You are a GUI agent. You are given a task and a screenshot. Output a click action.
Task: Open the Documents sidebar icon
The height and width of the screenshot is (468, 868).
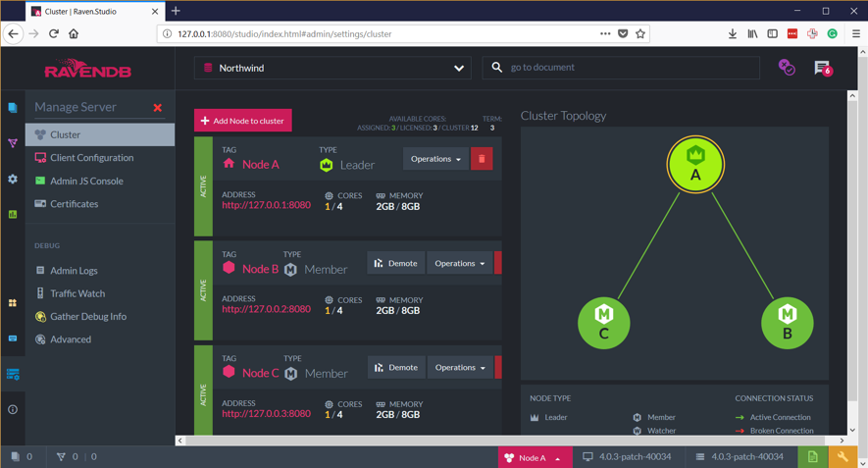point(13,108)
